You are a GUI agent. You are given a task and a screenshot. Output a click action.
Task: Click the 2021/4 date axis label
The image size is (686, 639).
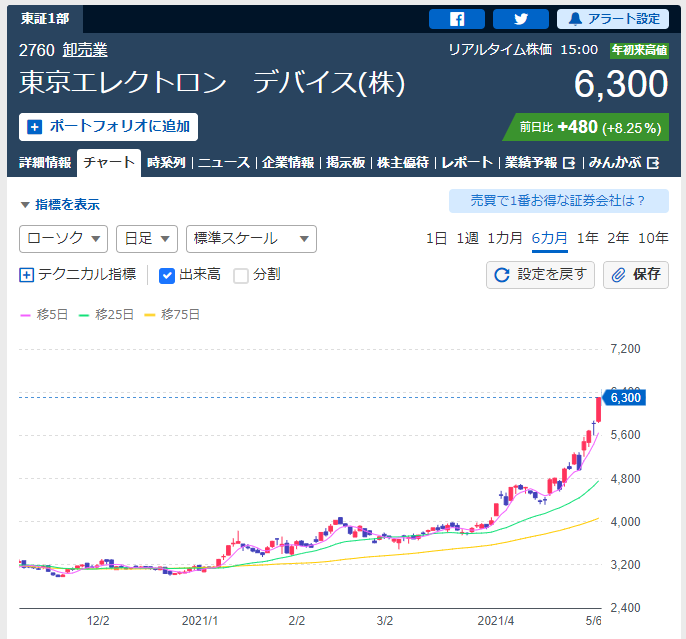[496, 621]
